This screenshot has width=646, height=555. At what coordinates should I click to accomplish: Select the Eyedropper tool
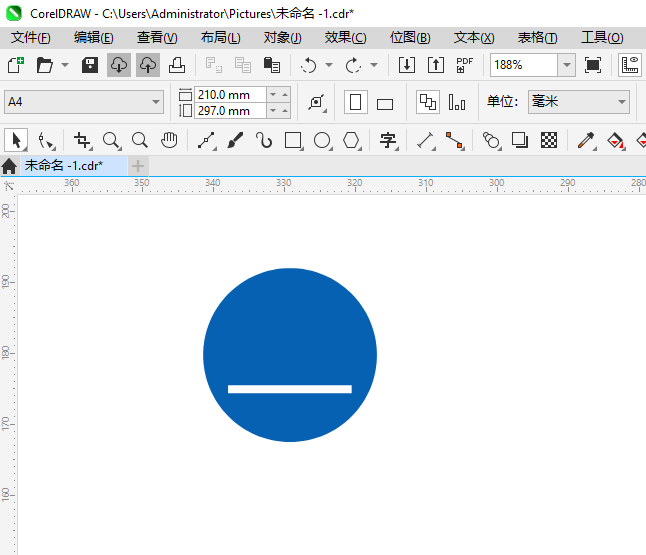[586, 140]
